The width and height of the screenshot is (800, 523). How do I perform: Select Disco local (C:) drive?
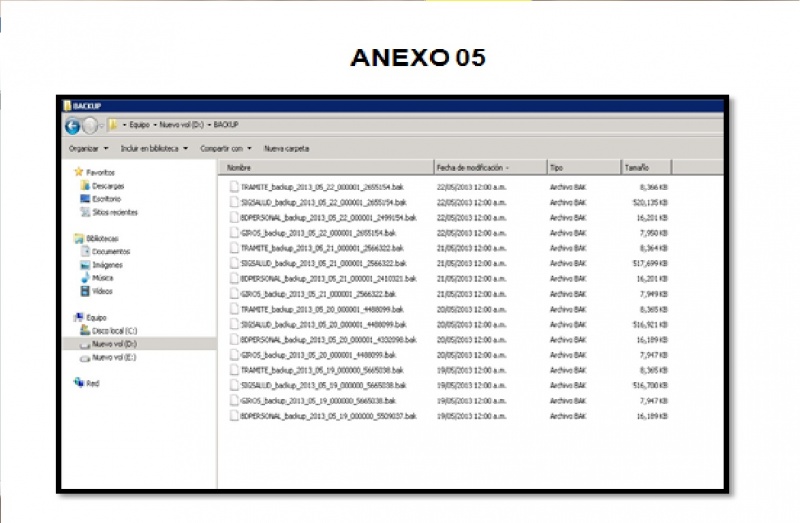click(x=114, y=330)
